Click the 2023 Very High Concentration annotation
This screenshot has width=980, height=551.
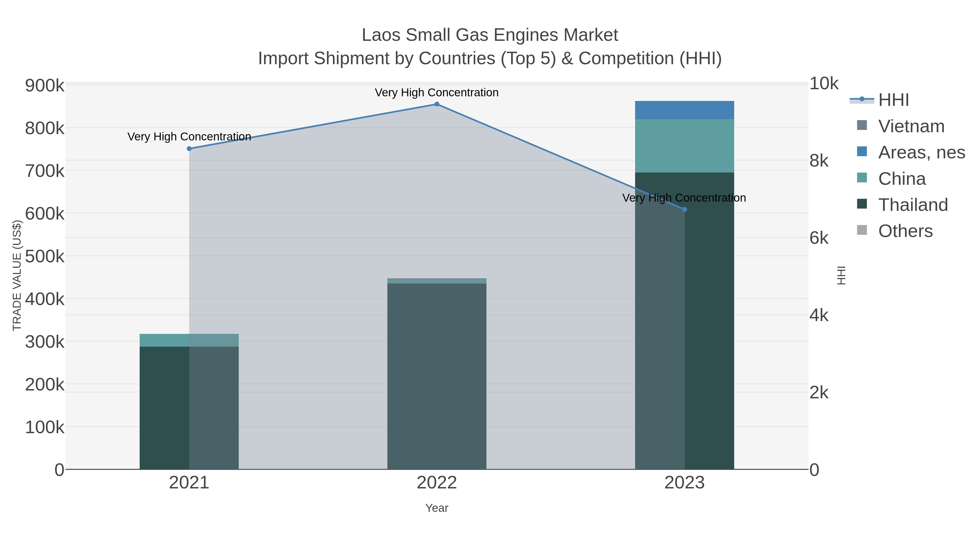(x=684, y=198)
